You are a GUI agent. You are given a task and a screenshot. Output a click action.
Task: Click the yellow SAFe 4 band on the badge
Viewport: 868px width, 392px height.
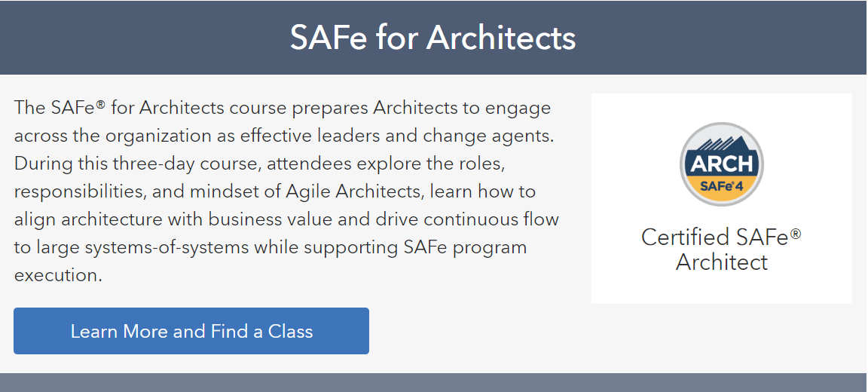point(721,188)
